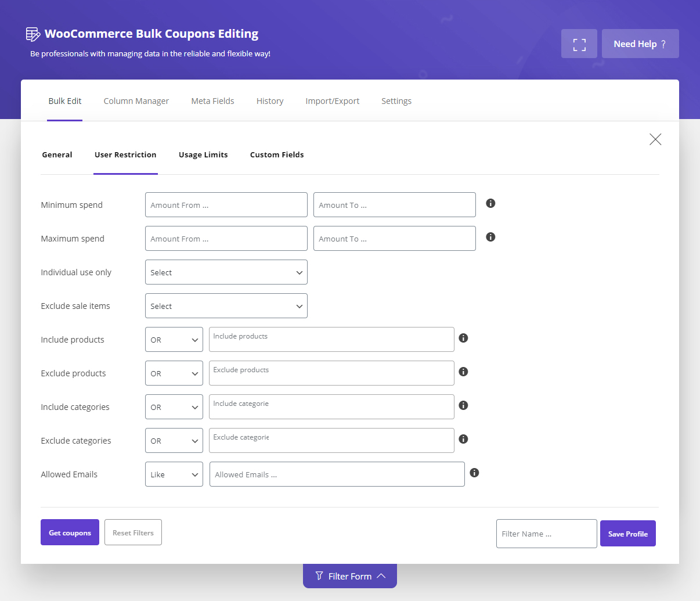Viewport: 700px width, 601px height.
Task: Open the Import/Export tab
Action: pyautogui.click(x=333, y=101)
